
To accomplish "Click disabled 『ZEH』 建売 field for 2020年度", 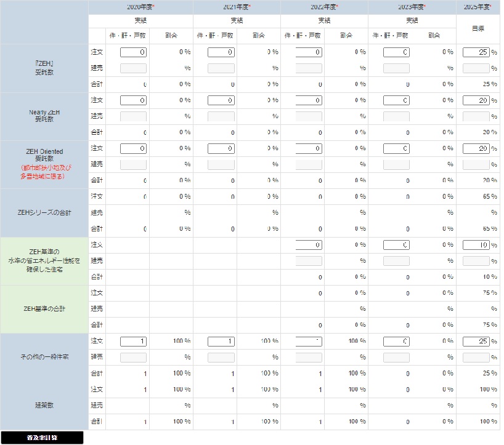I will [x=133, y=68].
